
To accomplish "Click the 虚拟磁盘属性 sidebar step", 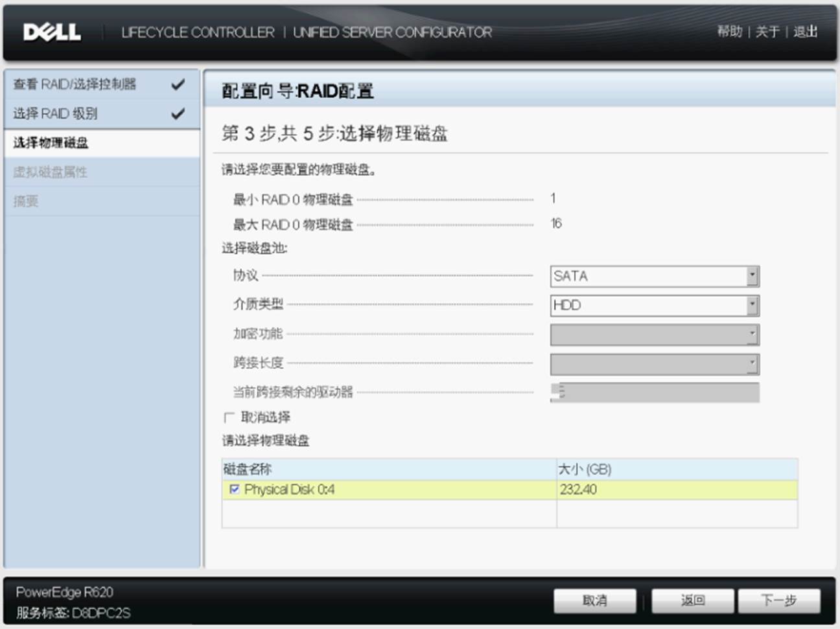I will [x=50, y=172].
